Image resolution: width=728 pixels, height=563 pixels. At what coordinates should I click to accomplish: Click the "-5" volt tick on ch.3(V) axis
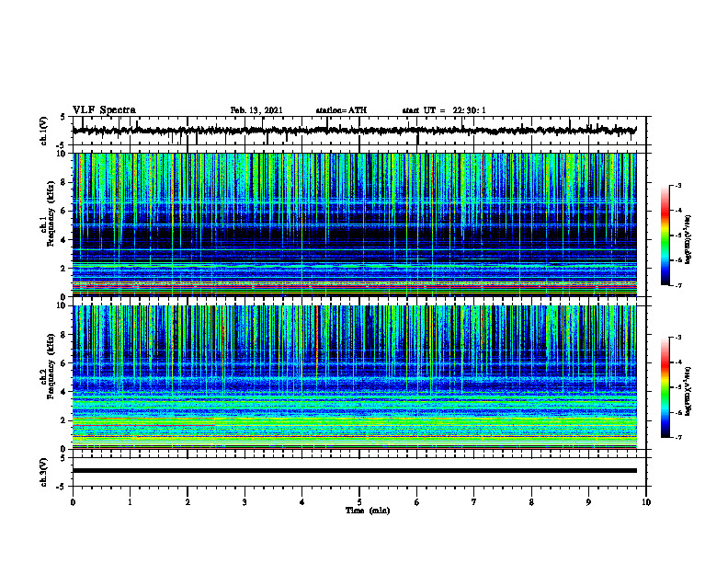pyautogui.click(x=61, y=487)
